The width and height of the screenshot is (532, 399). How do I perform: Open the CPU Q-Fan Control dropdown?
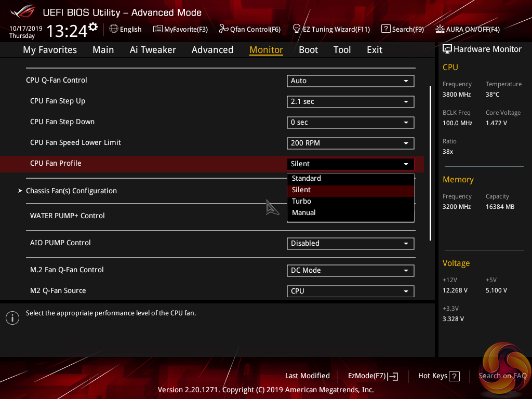[351, 81]
